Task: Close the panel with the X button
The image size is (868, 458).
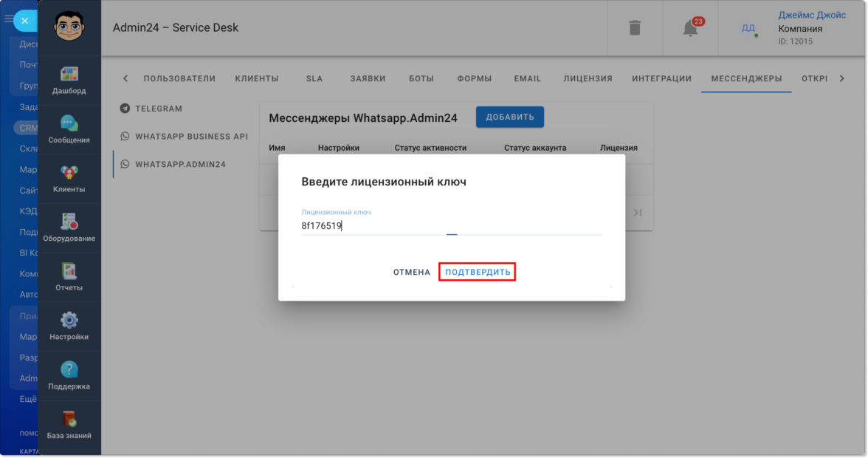Action: coord(25,21)
